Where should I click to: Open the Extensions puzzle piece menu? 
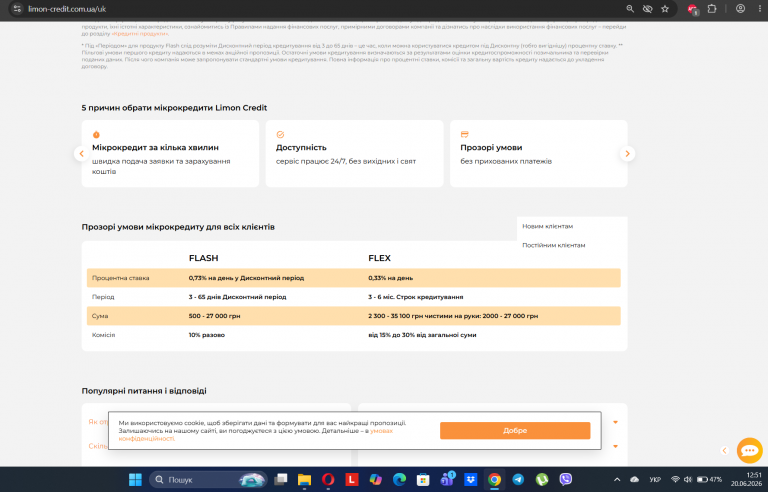712,9
